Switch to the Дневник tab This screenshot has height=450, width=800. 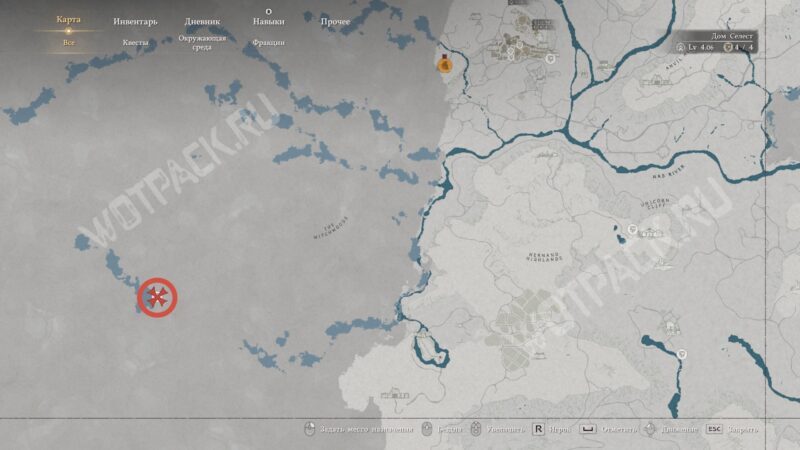[202, 21]
